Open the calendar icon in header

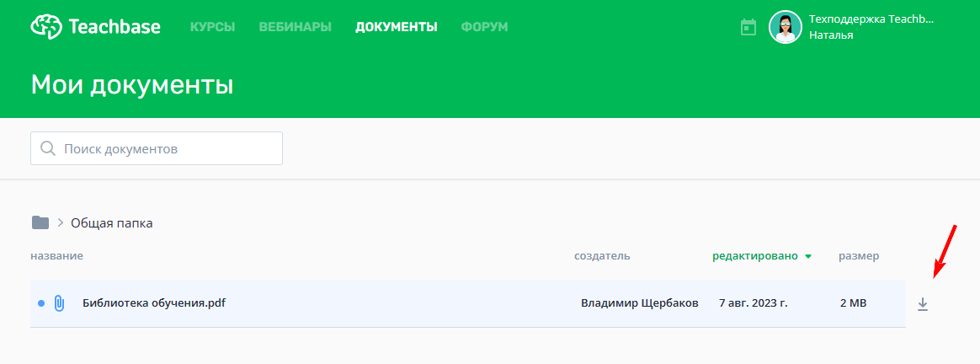pyautogui.click(x=748, y=27)
